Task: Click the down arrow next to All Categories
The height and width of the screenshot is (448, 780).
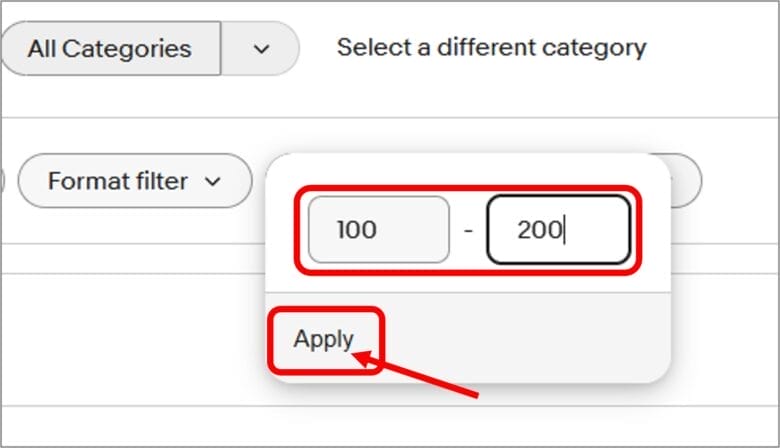Action: [x=261, y=48]
